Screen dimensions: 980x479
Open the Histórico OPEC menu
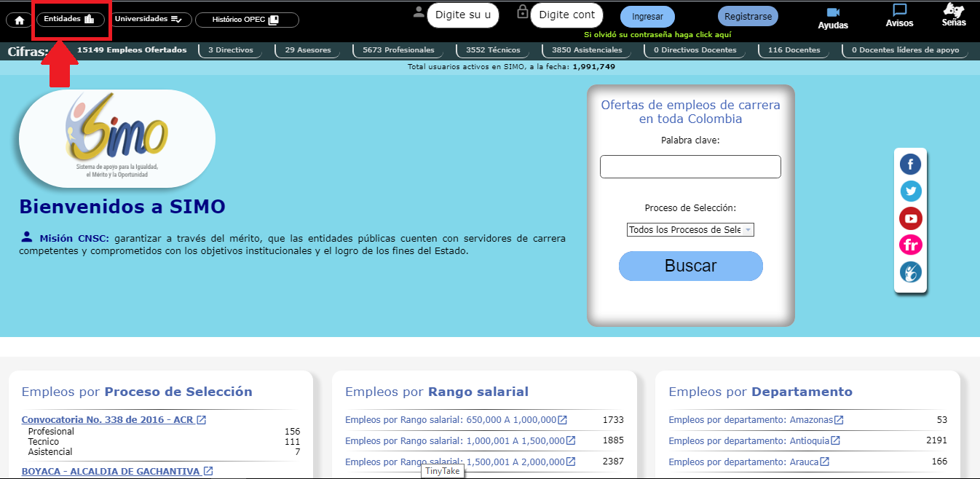(x=246, y=20)
